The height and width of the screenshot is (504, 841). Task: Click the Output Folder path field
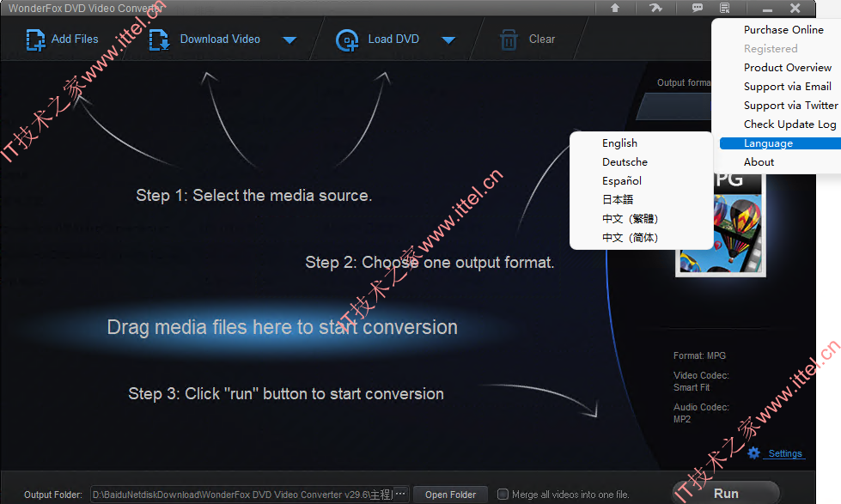tap(242, 495)
